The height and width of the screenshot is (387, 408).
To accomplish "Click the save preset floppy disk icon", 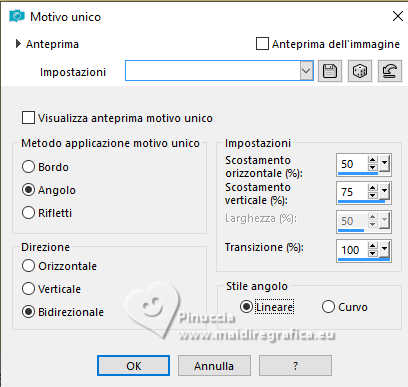I will (x=330, y=71).
